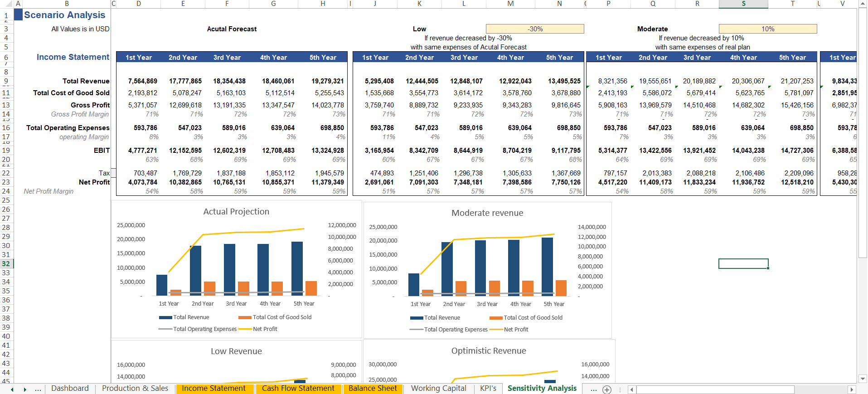Switch to the Income Statement tab
This screenshot has height=394, width=868.
point(213,389)
